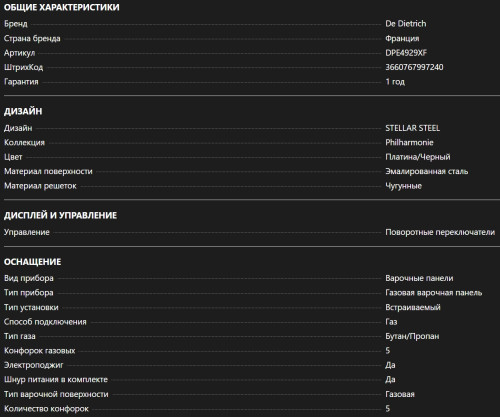Click the warranty value 1 год

point(395,82)
